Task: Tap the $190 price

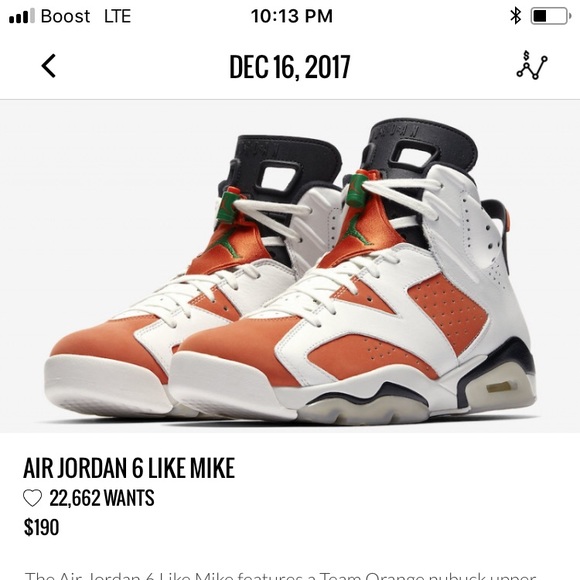Action: (x=41, y=527)
